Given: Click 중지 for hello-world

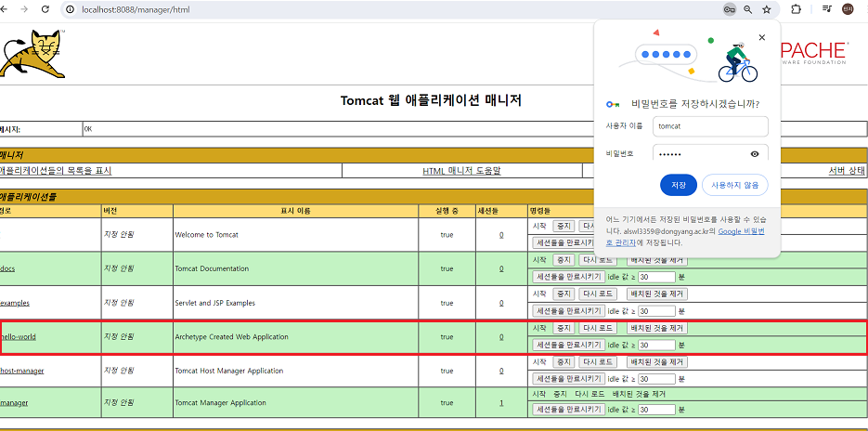Looking at the screenshot, I should tap(564, 328).
